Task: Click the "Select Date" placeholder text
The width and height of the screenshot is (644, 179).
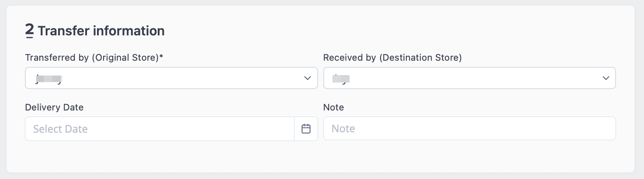Action: [x=60, y=129]
